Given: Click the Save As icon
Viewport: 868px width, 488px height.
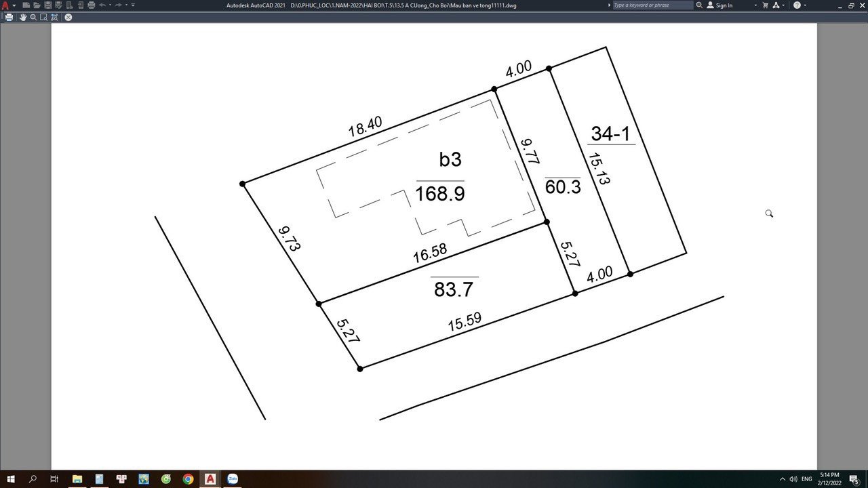Looking at the screenshot, I should click(58, 5).
